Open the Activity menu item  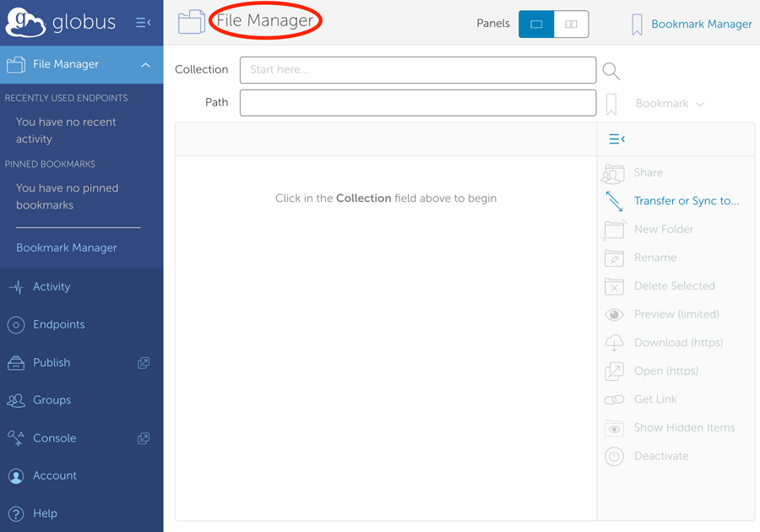[52, 287]
